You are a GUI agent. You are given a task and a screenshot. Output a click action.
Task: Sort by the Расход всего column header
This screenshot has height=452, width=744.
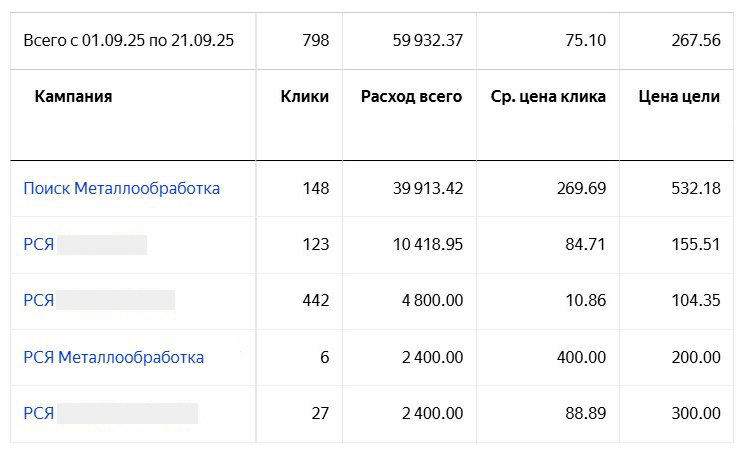click(411, 97)
